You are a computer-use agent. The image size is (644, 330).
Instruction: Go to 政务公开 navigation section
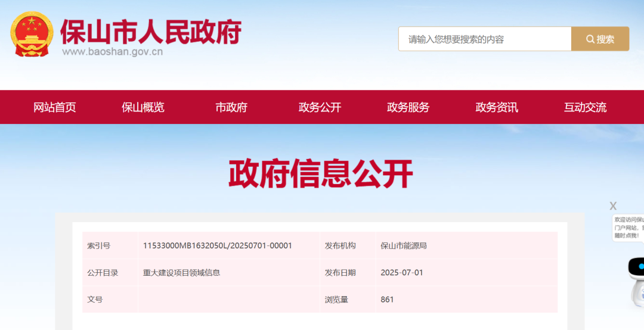point(320,107)
